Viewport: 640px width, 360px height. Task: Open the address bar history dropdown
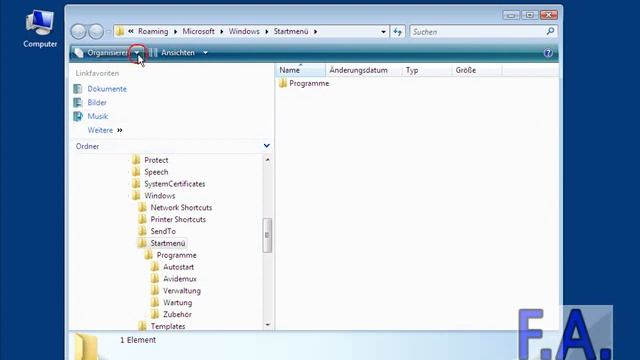pyautogui.click(x=383, y=31)
